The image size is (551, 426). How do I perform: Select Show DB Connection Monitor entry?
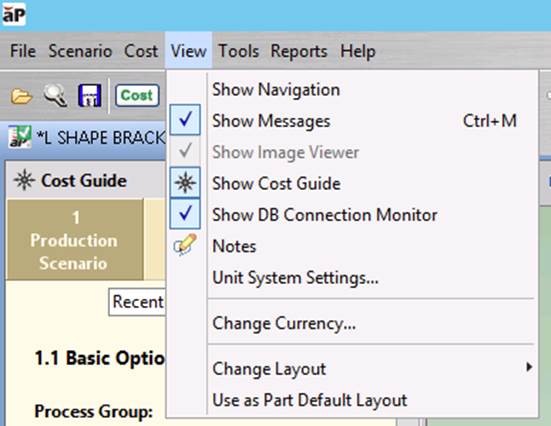point(352,214)
